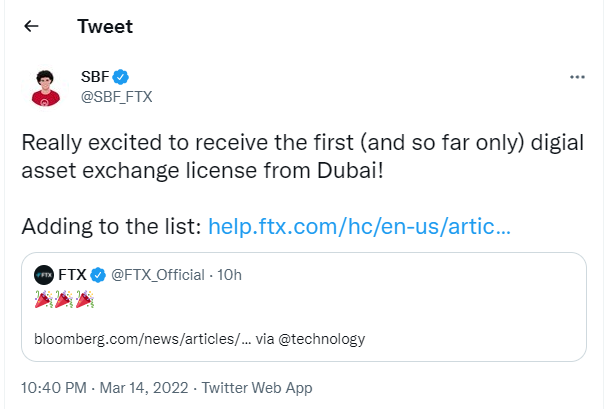Click the back arrow icon

pyautogui.click(x=31, y=27)
